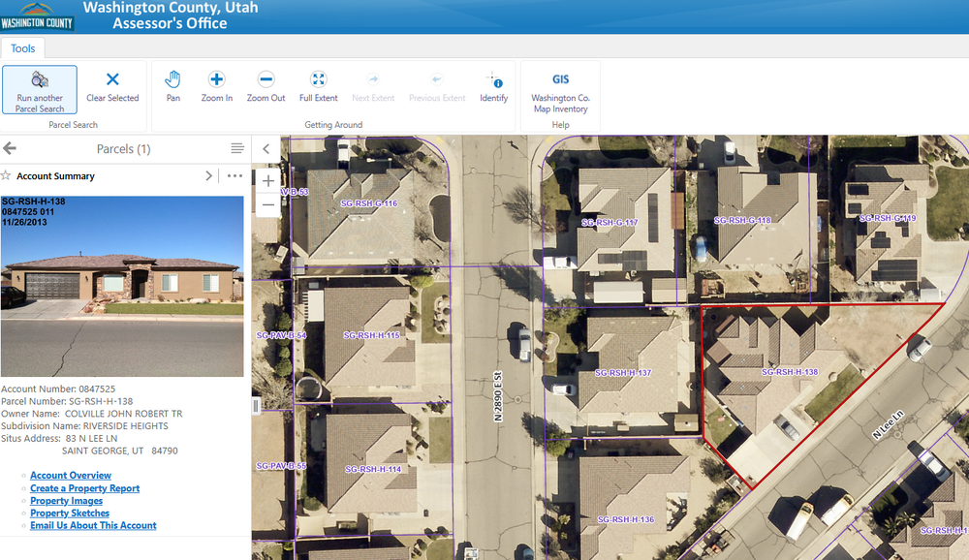Go back using Parcels panel arrow
Image resolution: width=969 pixels, height=560 pixels.
11,148
